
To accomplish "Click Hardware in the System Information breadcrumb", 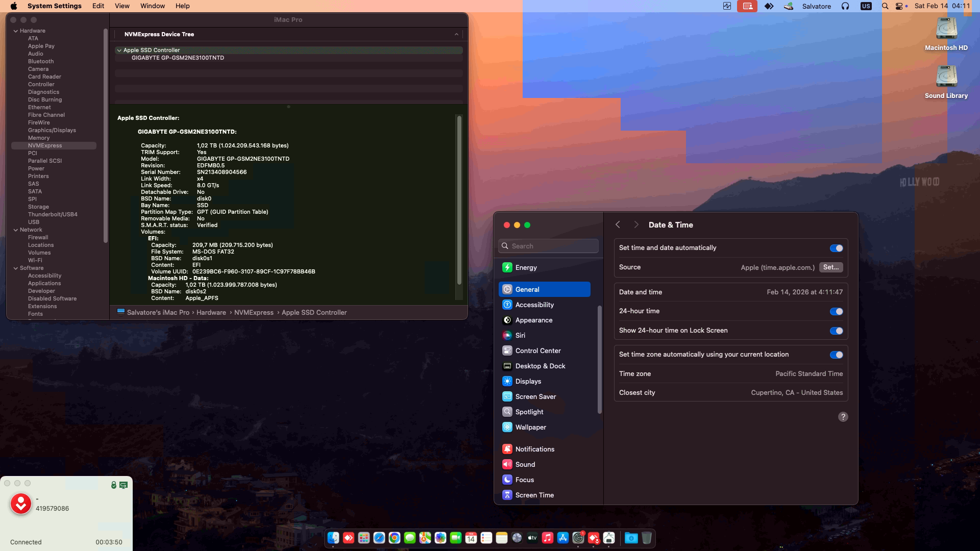I will coord(211,312).
